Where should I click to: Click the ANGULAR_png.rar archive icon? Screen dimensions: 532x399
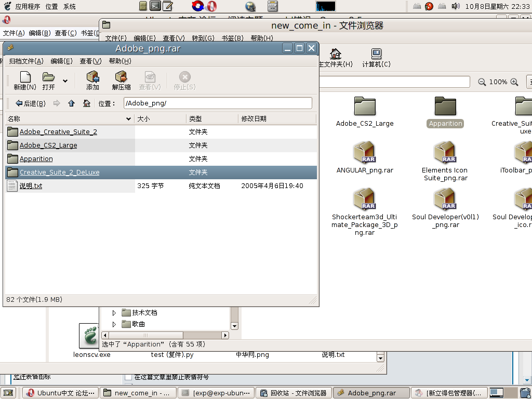click(364, 152)
